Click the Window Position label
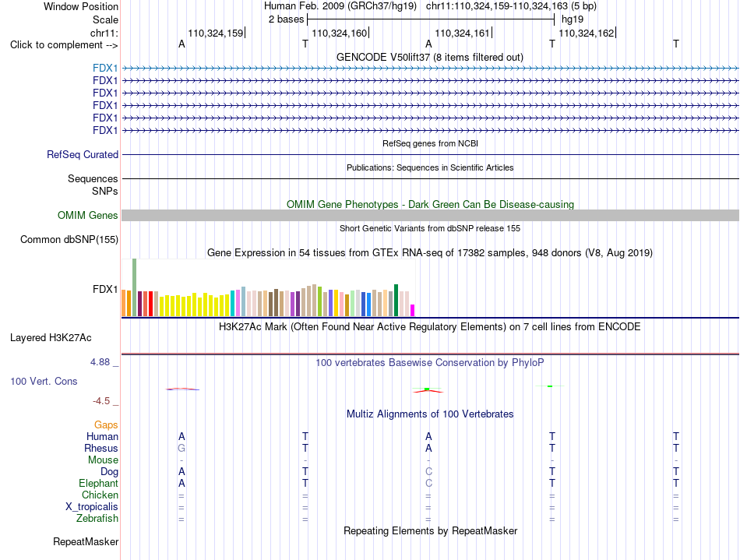740x560 pixels. [81, 6]
